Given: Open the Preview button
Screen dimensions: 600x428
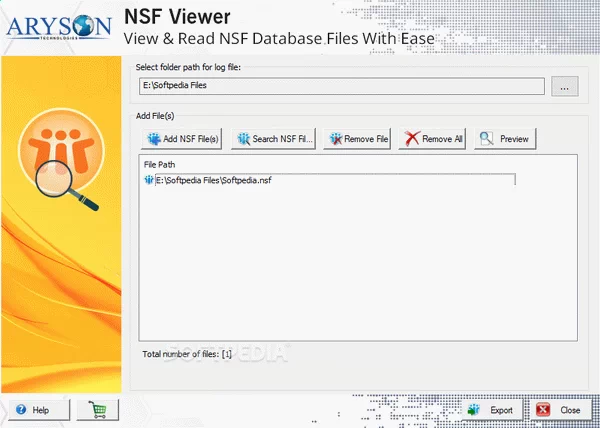Looking at the screenshot, I should pyautogui.click(x=505, y=139).
